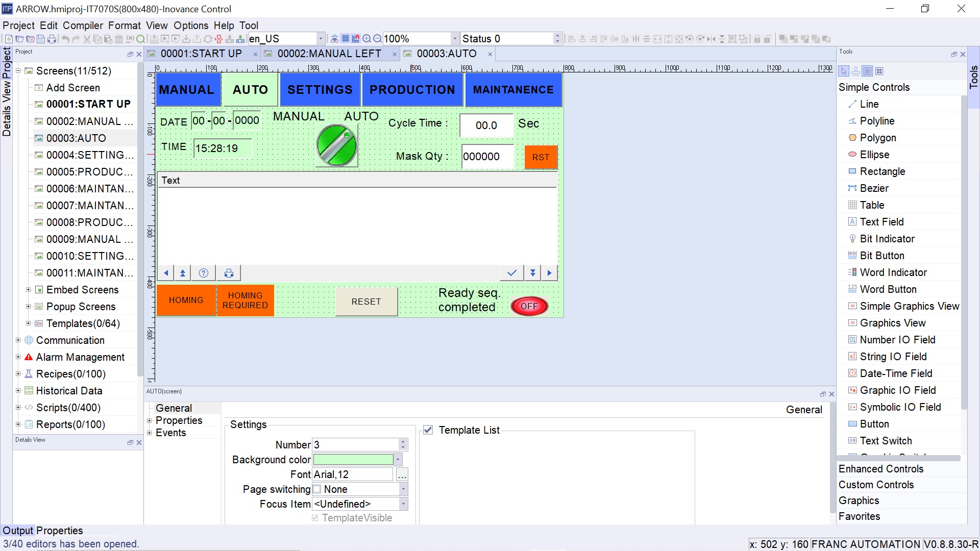980x551 pixels.
Task: Expand the Alarm Management tree node
Action: [18, 357]
